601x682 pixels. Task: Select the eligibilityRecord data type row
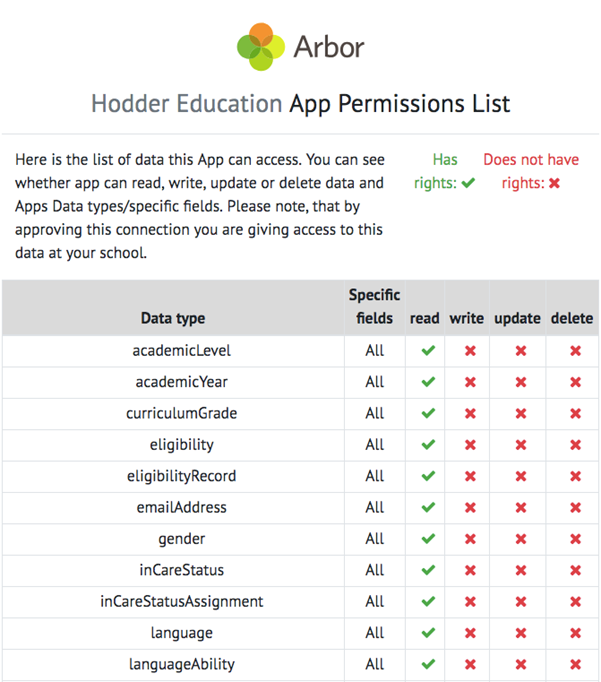[x=181, y=476]
